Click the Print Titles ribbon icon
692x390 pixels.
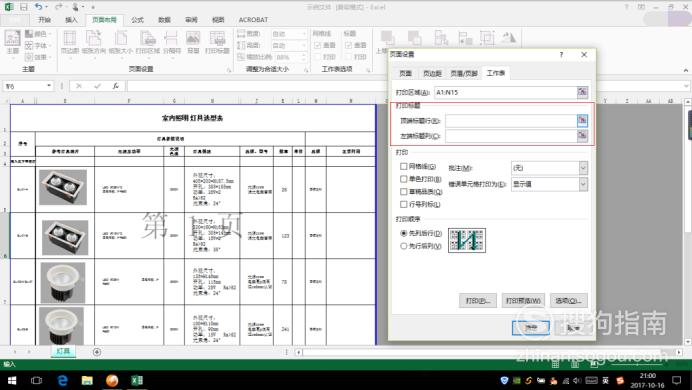(x=217, y=42)
